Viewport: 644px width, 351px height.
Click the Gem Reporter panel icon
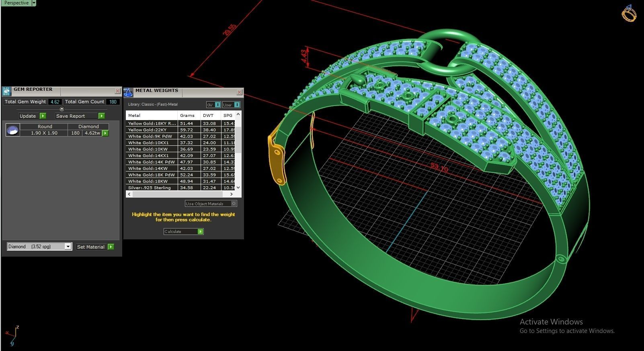click(6, 92)
